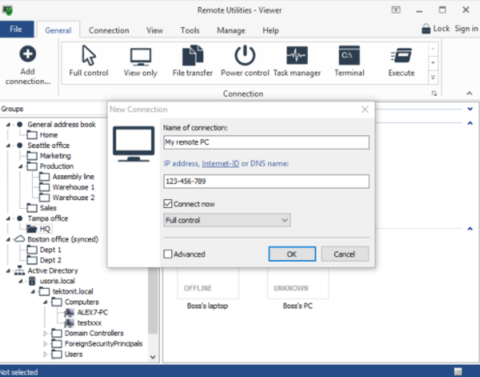Click the Lock padlock icon
Screen dimensions: 480x377
click(x=426, y=29)
